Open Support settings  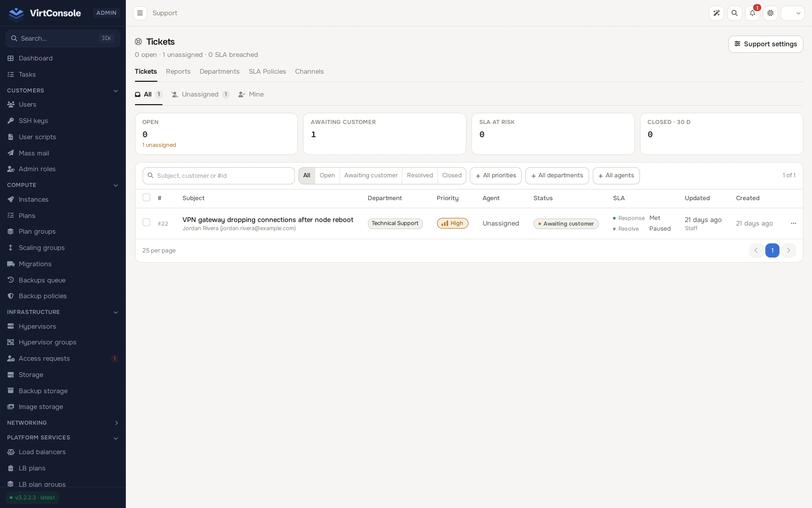[x=765, y=44]
